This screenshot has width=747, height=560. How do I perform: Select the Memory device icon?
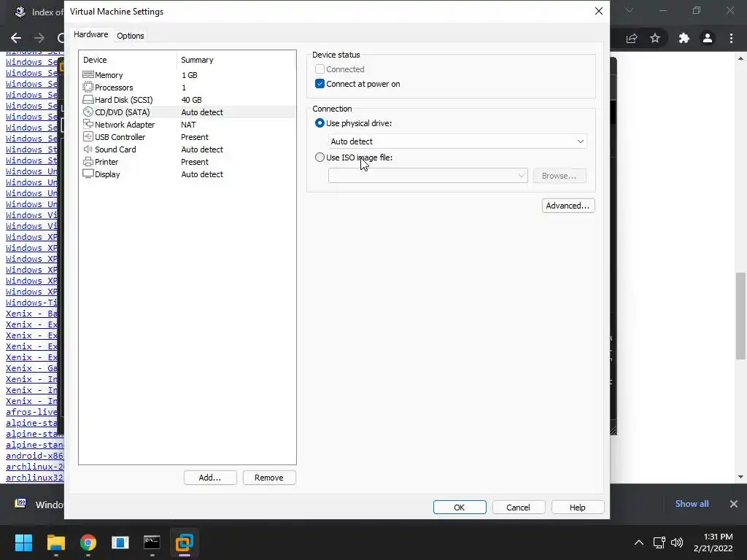[x=88, y=75]
